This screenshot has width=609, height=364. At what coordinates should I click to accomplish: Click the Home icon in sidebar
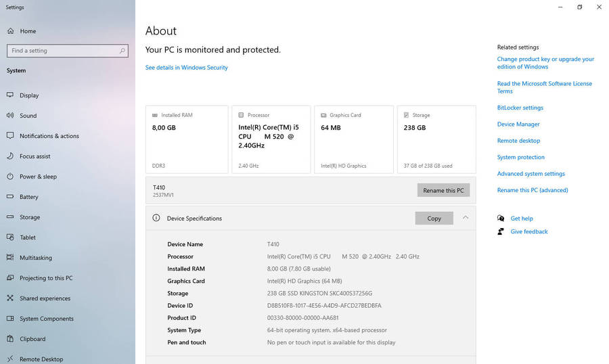coord(10,31)
